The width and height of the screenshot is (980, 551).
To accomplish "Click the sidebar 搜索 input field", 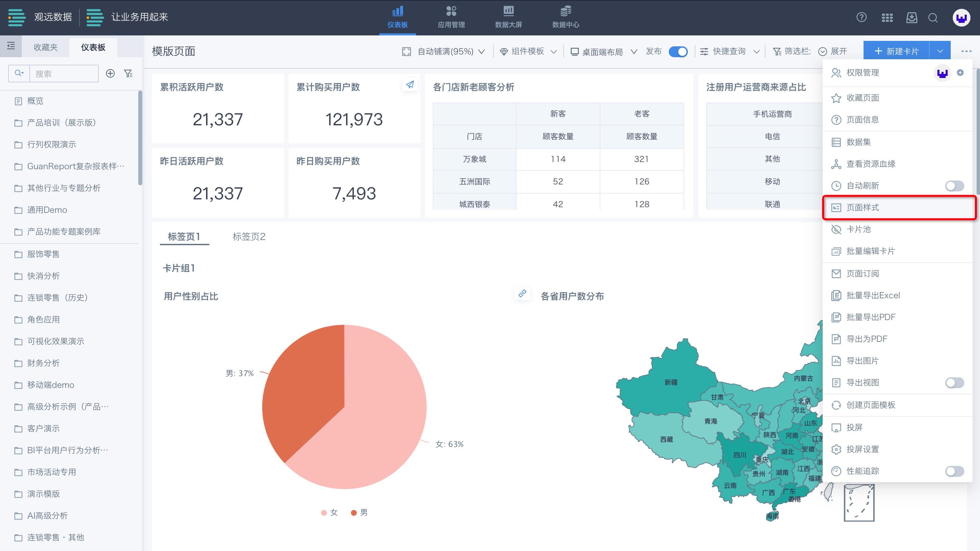I will click(64, 74).
